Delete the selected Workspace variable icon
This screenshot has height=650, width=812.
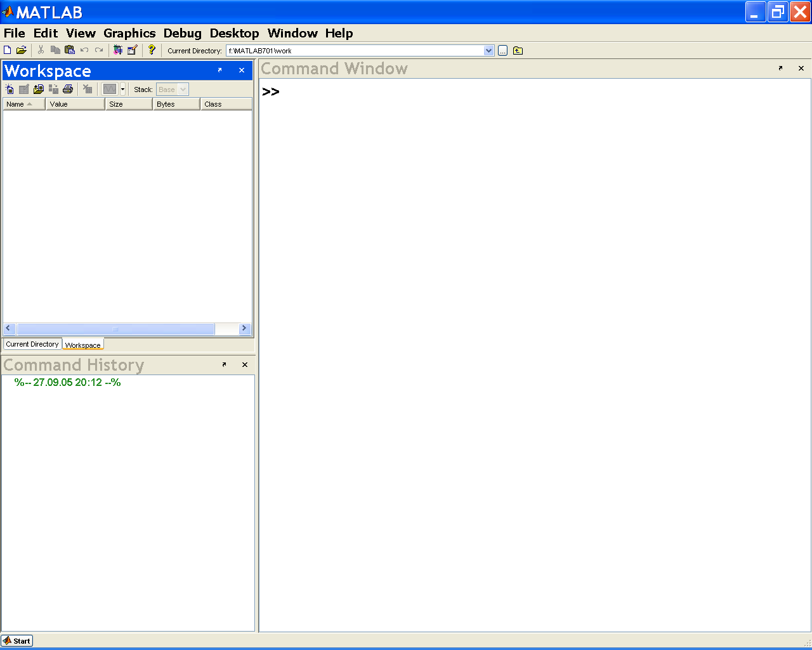click(x=88, y=90)
